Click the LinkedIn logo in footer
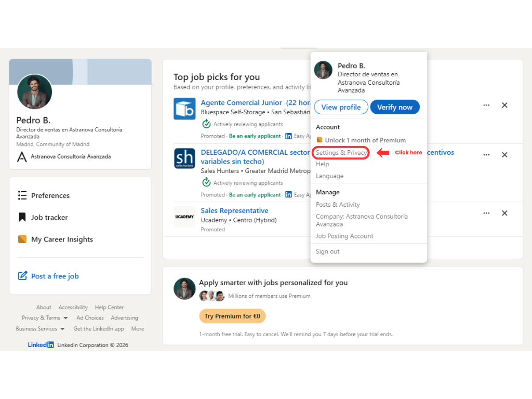Screen dimensions: 532x399 pyautogui.click(x=41, y=345)
